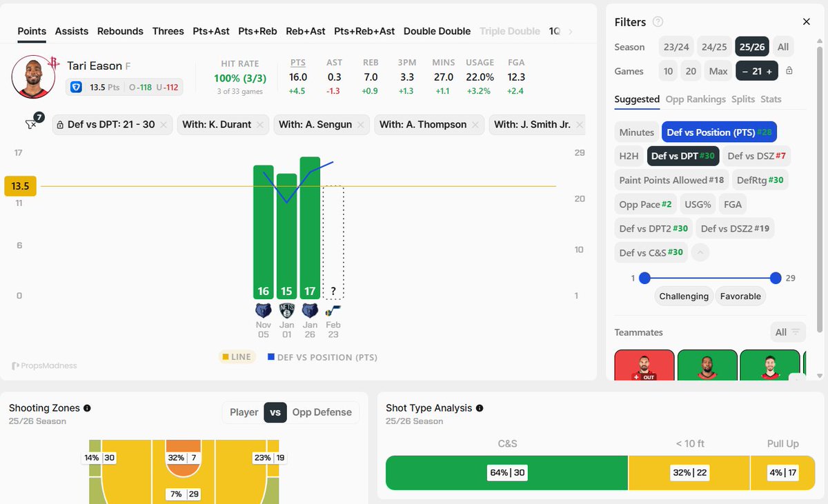Screen dimensions: 828x504
Task: Set games to last 20
Action: tap(691, 71)
